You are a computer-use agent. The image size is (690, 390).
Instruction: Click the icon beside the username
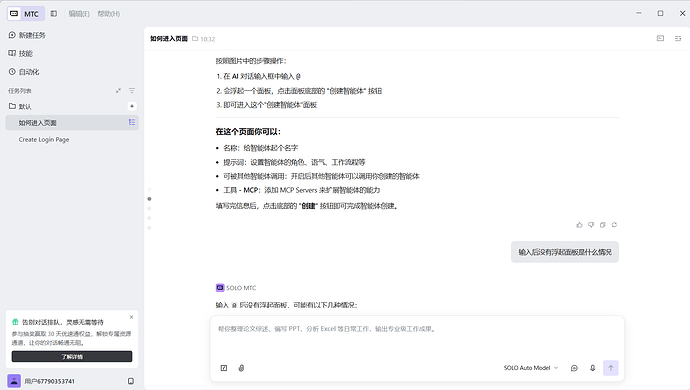[x=131, y=381]
